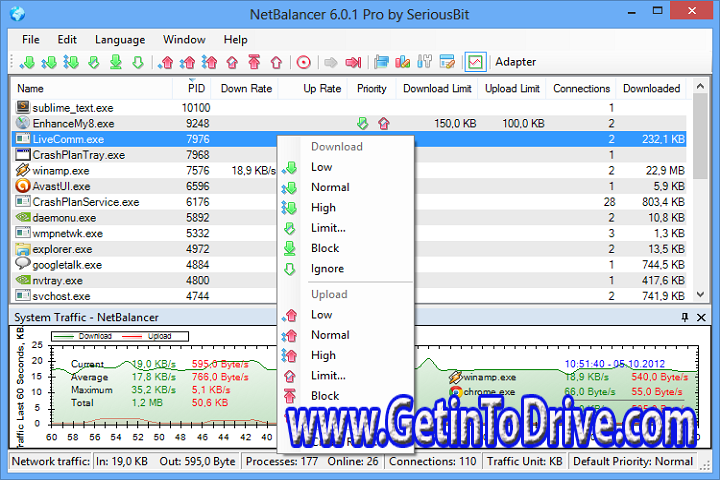Click scroll up arrow of process list
Viewport: 720px width, 480px height.
pyautogui.click(x=700, y=86)
